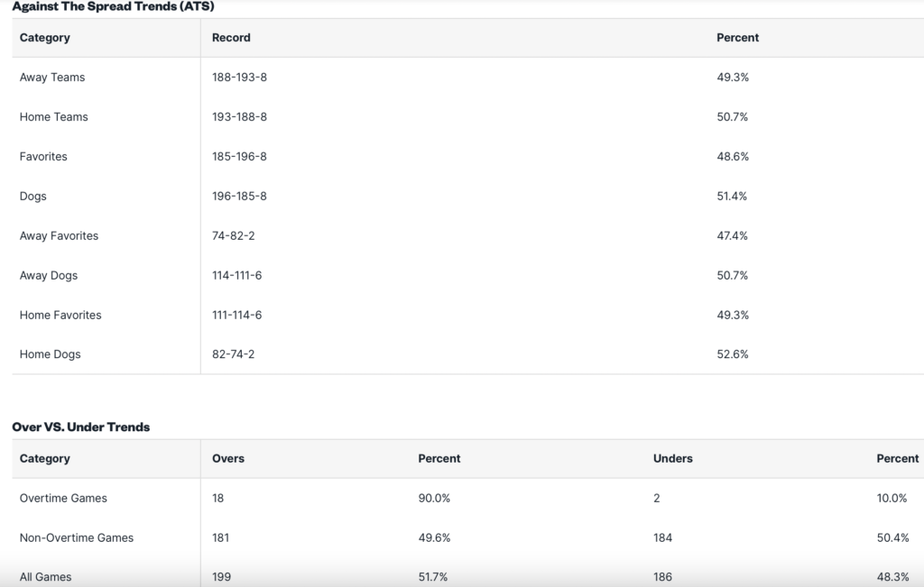Select the Home Teams row label
The height and width of the screenshot is (587, 924).
(x=53, y=116)
